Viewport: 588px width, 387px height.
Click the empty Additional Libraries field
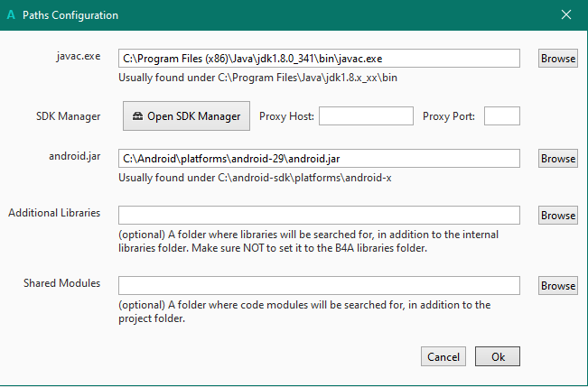coord(319,215)
